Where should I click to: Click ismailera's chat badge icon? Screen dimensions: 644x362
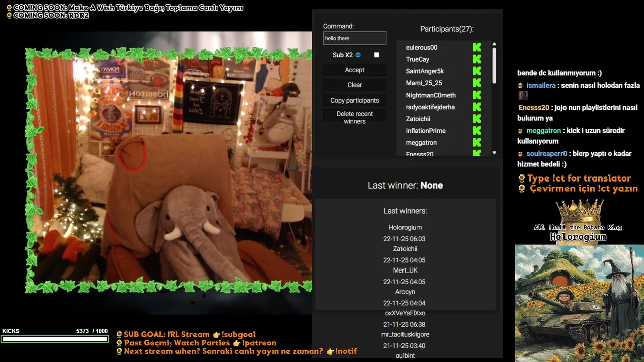tap(521, 86)
